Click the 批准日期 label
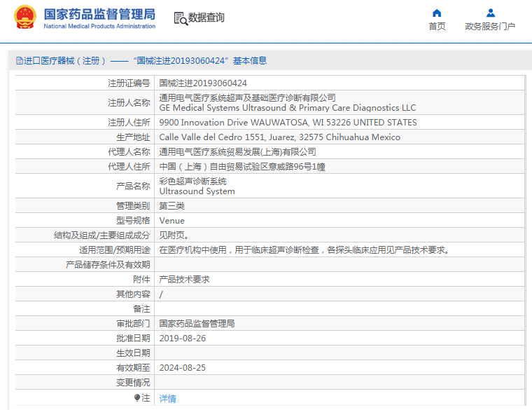The image size is (532, 410). 133,339
